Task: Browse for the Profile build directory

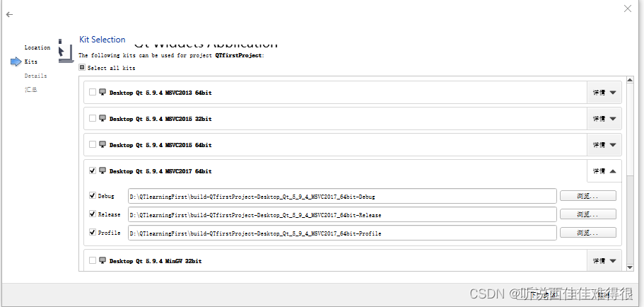Action: point(587,233)
